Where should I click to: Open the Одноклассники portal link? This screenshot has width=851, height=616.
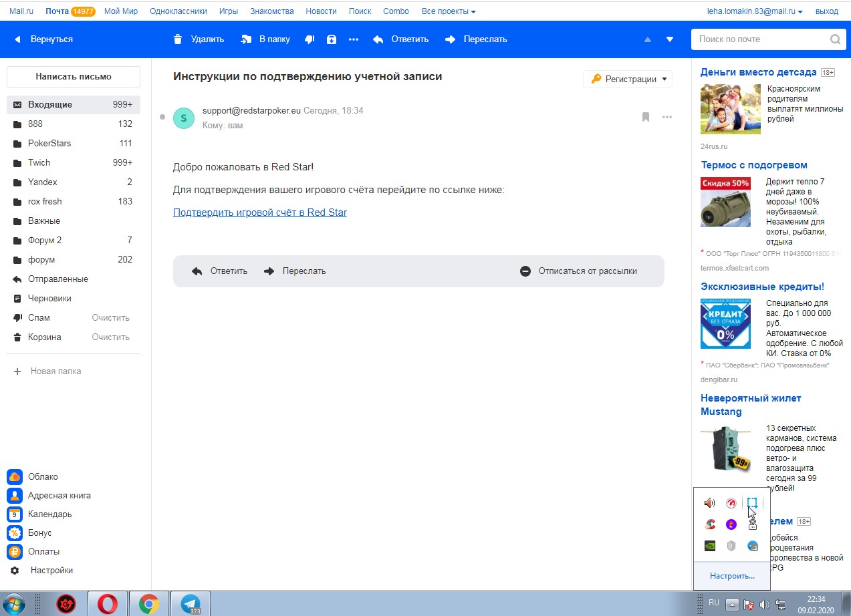(x=178, y=11)
